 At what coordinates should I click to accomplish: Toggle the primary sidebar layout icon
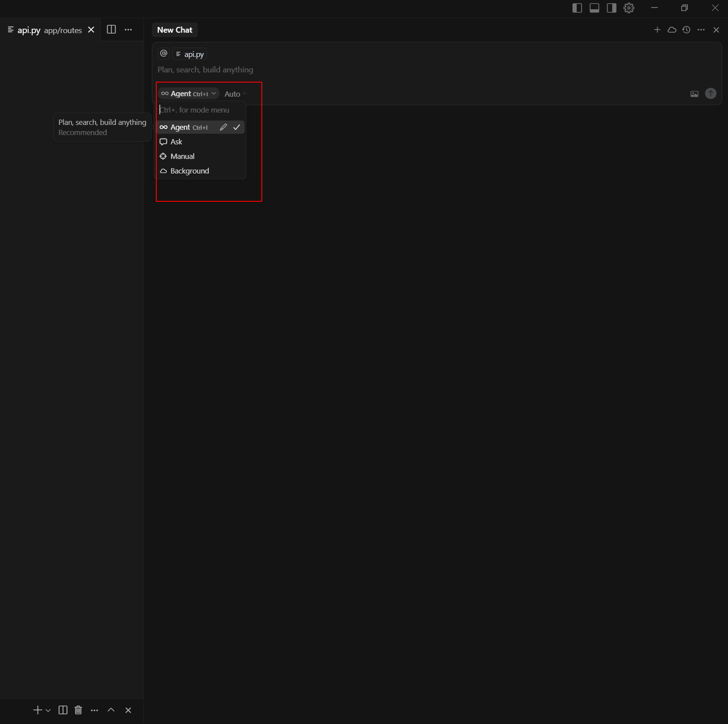(x=577, y=8)
